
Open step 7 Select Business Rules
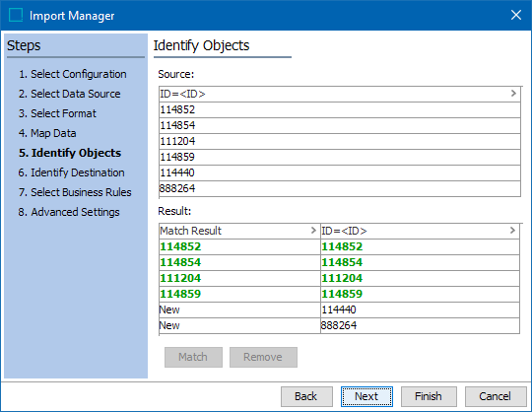75,192
